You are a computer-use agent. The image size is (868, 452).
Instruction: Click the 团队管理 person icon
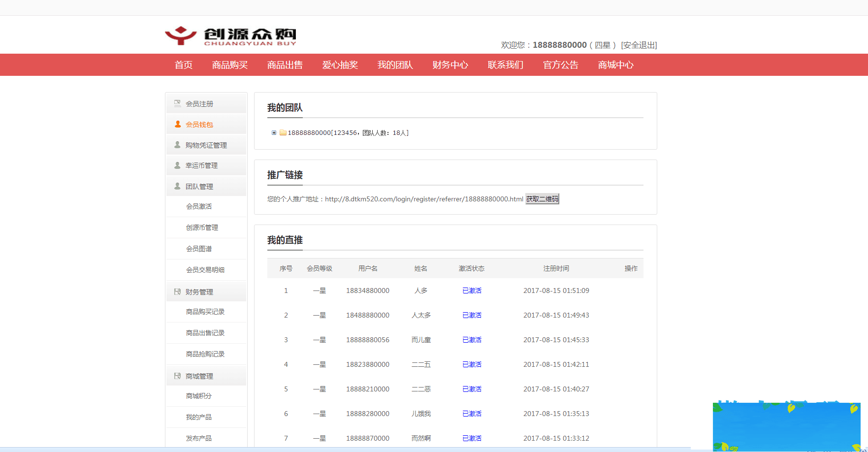(x=178, y=186)
